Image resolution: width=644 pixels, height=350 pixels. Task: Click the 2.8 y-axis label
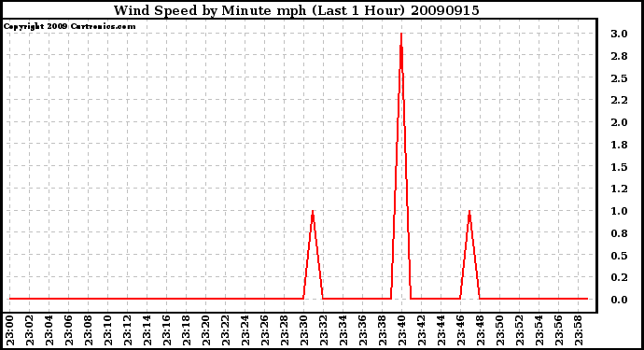pyautogui.click(x=619, y=56)
